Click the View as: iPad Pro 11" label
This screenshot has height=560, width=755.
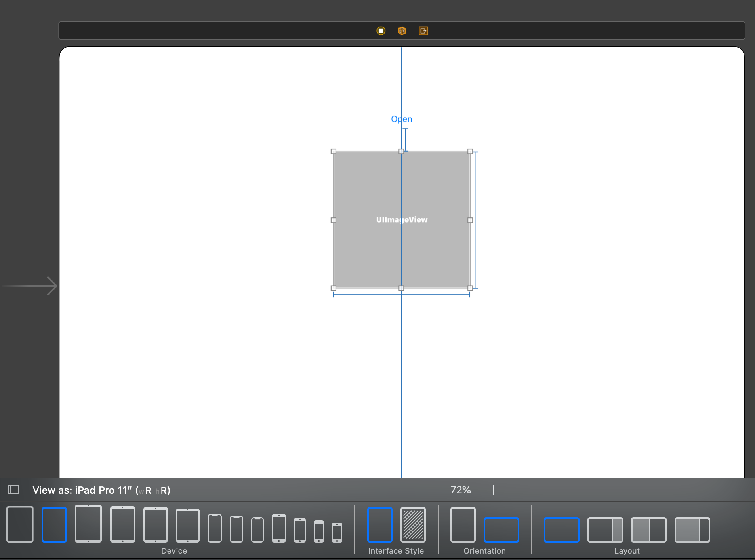101,490
